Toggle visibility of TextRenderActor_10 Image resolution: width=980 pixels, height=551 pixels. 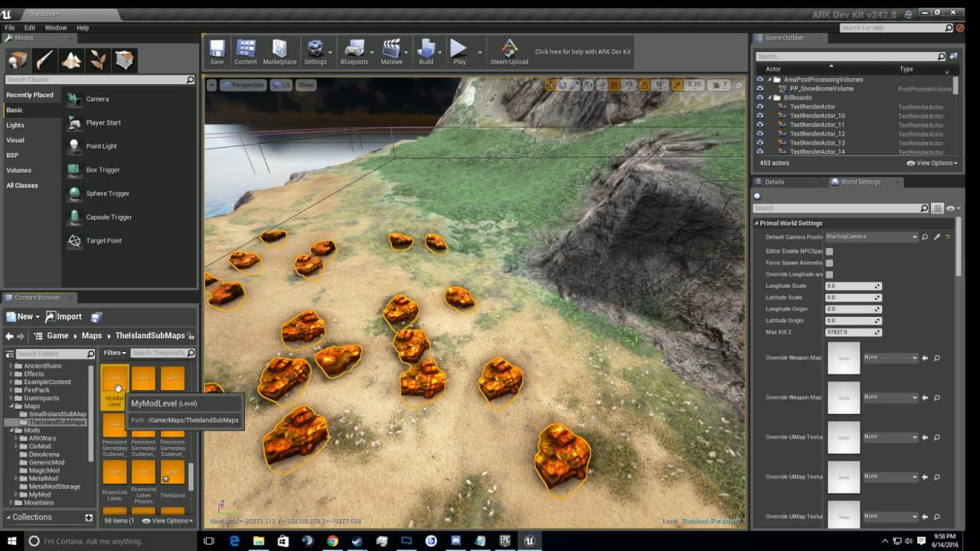(759, 116)
